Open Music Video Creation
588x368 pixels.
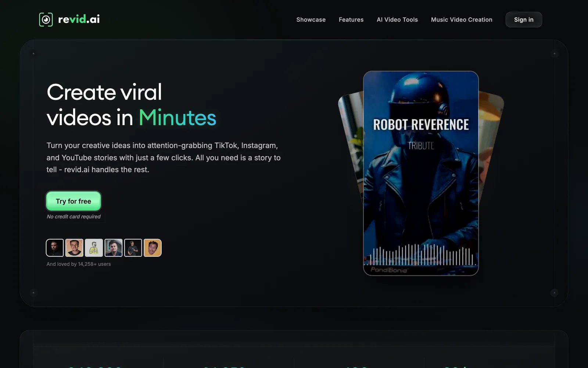click(462, 20)
